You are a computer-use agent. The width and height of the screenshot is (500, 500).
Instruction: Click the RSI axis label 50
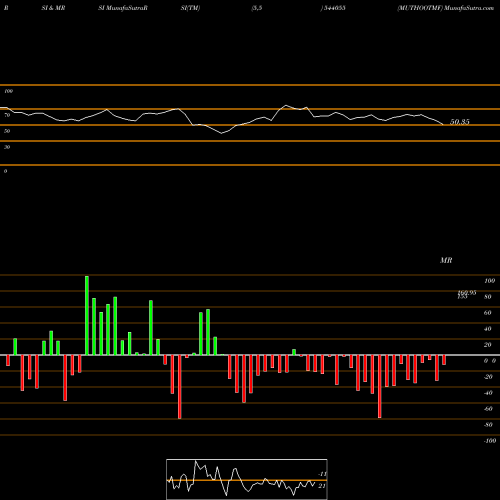[7, 131]
